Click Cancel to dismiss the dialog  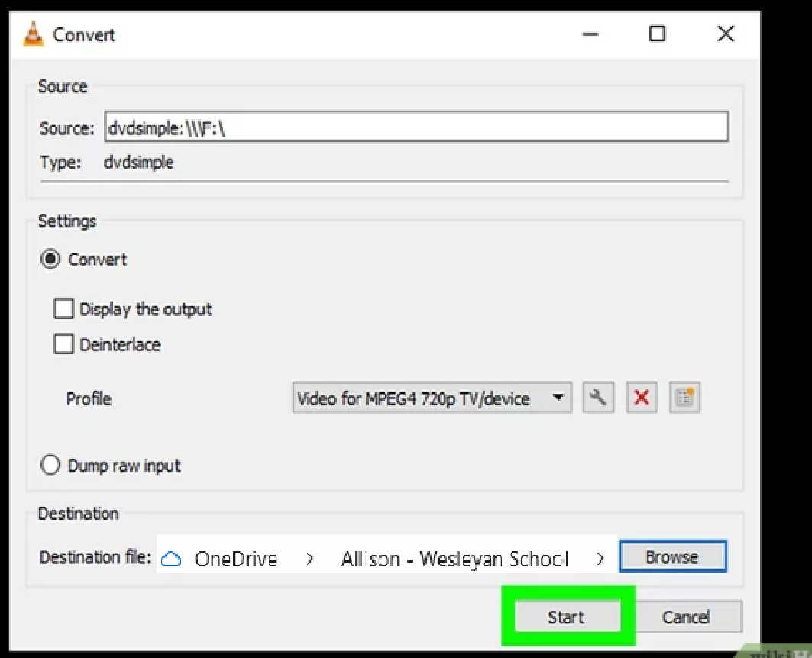(687, 616)
